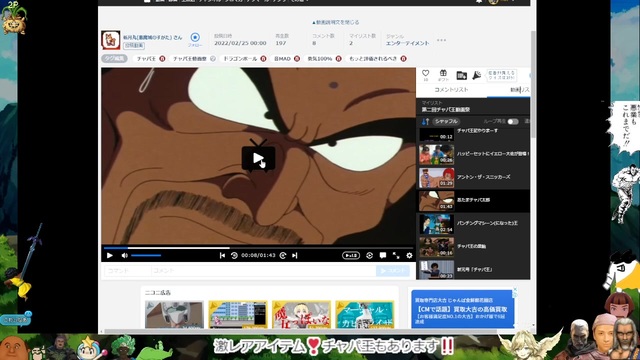Image resolution: width=640 pixels, height=360 pixels.
Task: Skip forward 10 seconds with the circular-arrow icon
Action: [283, 256]
